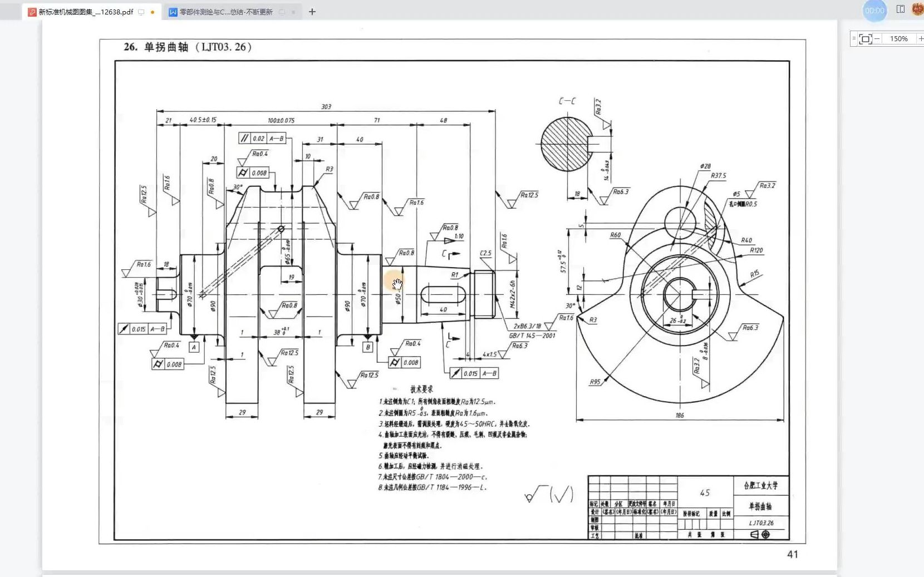This screenshot has height=577, width=924.
Task: Switch to the 零部件测绘与C...总结 Word document tab
Action: point(233,12)
